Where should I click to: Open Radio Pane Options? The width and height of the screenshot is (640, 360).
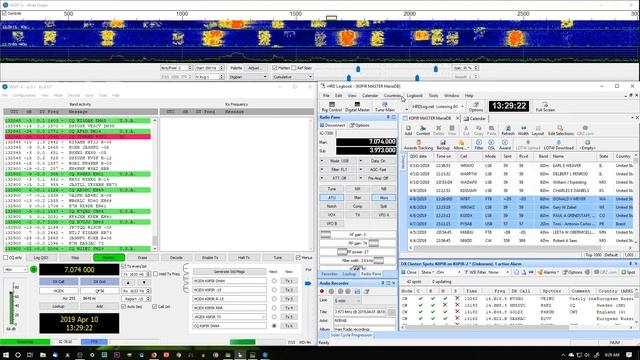pos(360,125)
